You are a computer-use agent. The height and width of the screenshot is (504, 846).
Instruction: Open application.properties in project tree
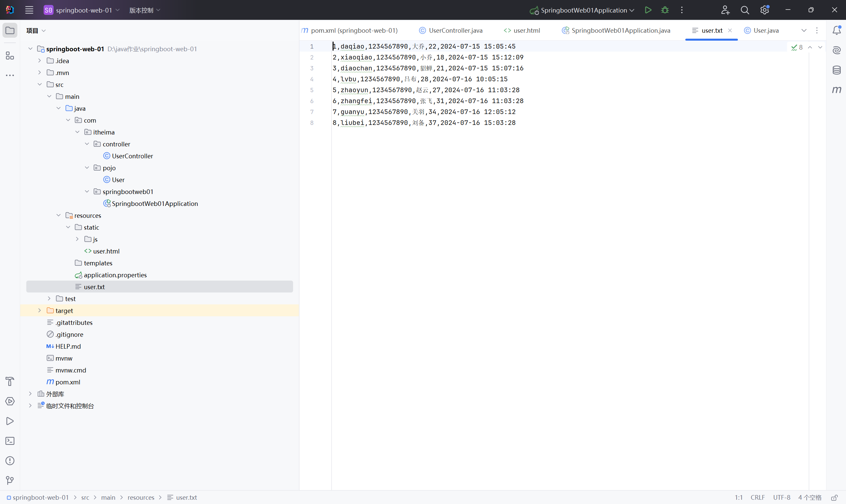coord(115,275)
